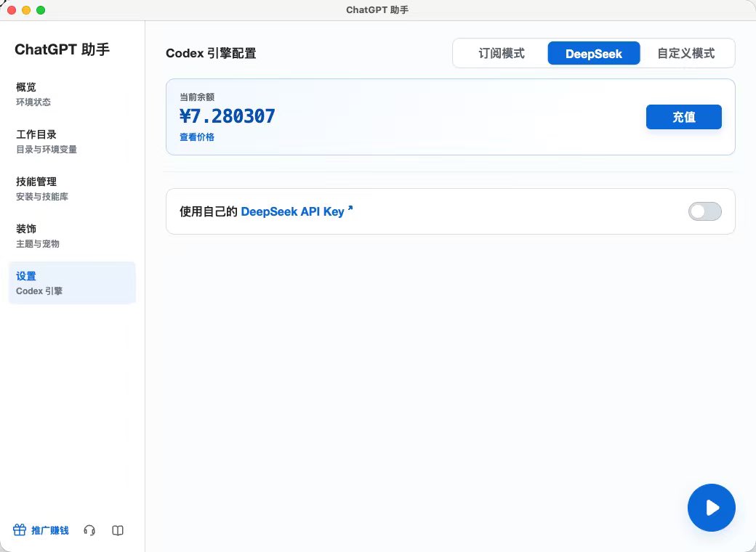Viewport: 756px width, 552px height.
Task: Click the headset support icon
Action: click(x=89, y=530)
